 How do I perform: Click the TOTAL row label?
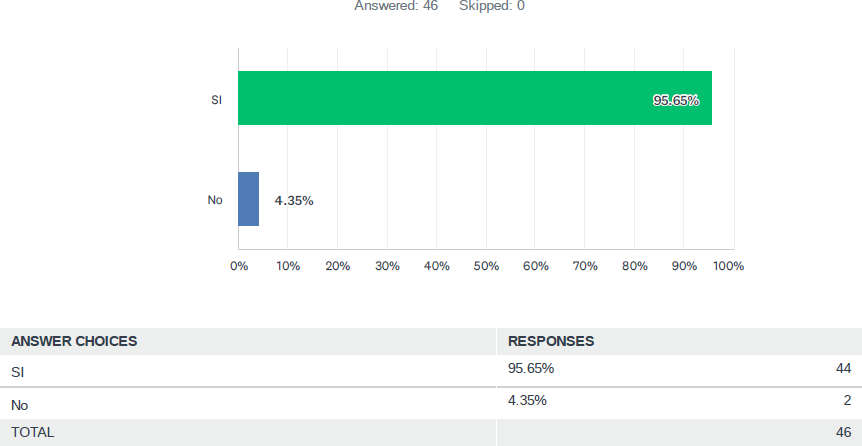tap(33, 432)
